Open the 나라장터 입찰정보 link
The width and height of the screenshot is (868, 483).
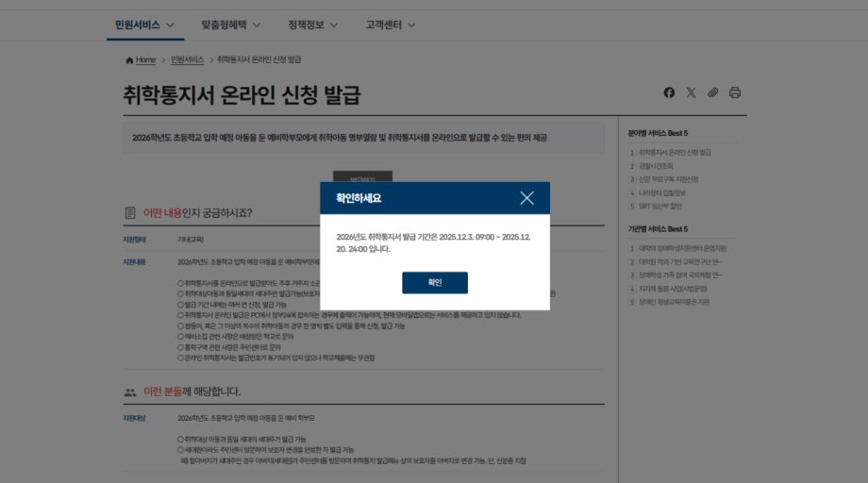tap(662, 193)
